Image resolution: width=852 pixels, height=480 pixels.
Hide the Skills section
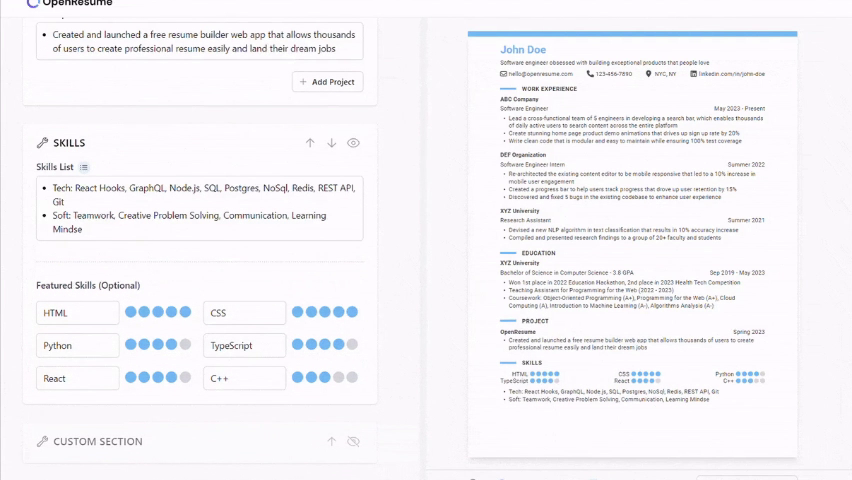coord(353,143)
